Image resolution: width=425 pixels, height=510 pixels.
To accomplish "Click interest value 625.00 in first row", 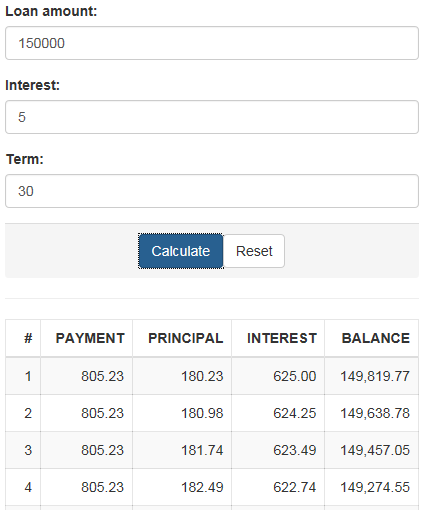I will [x=295, y=376].
